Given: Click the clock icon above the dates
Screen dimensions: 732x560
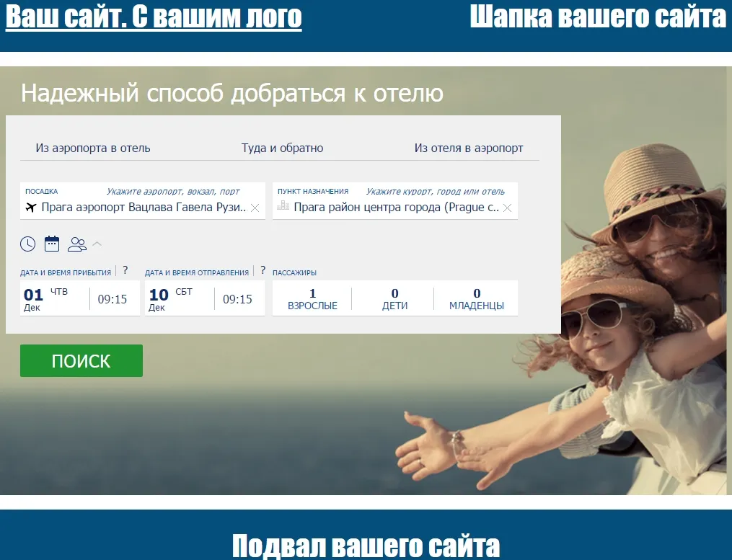Looking at the screenshot, I should [27, 244].
